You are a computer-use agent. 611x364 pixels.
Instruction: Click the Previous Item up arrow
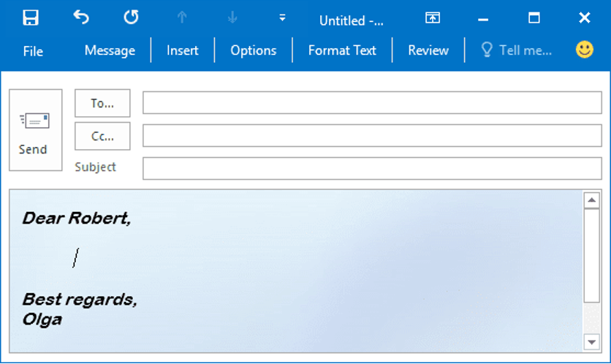point(182,18)
